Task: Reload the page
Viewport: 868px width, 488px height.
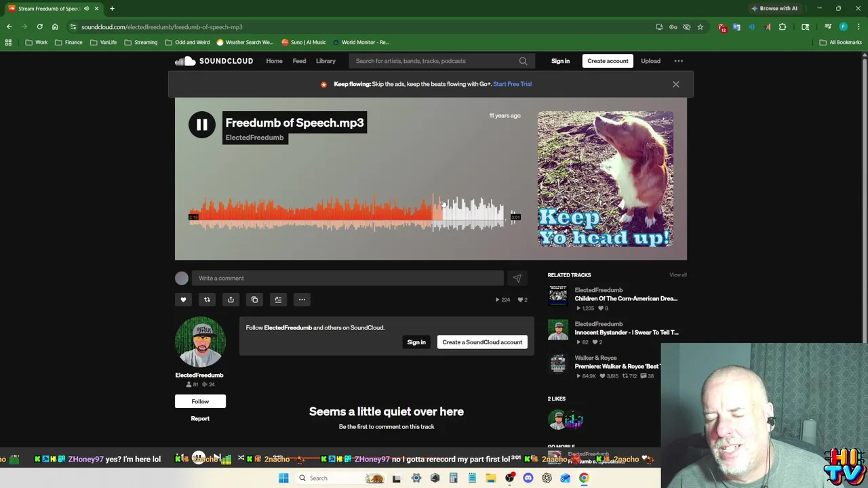Action: [x=39, y=27]
